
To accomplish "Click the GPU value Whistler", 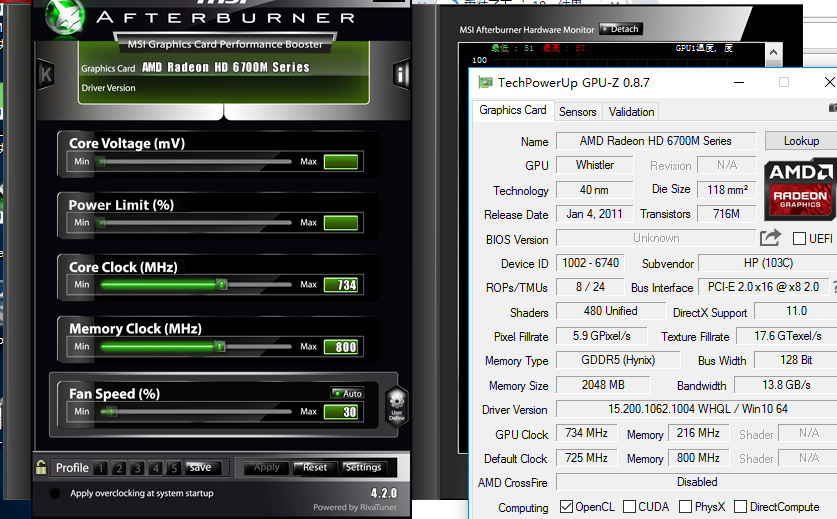I will pyautogui.click(x=595, y=165).
